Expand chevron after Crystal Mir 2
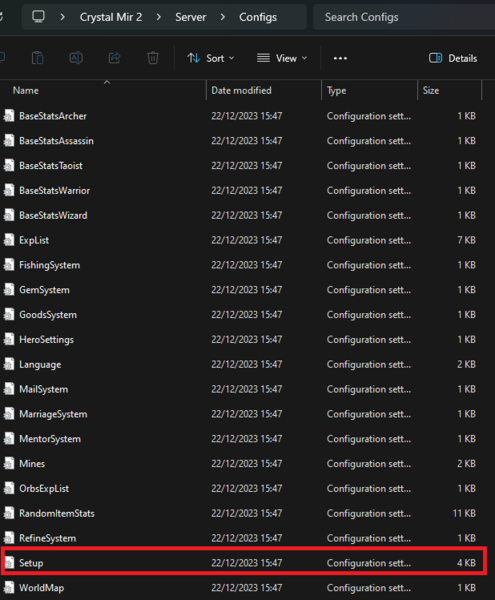The height and width of the screenshot is (600, 495). [x=158, y=17]
